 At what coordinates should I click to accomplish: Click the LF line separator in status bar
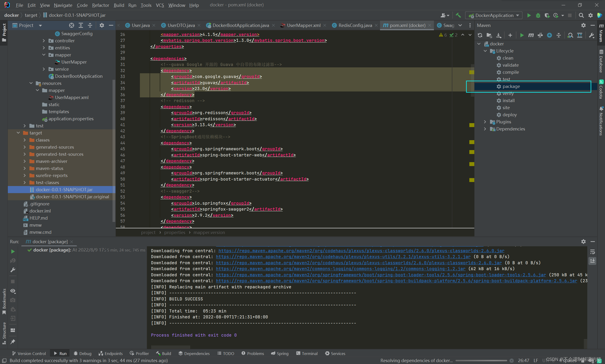pos(536,360)
